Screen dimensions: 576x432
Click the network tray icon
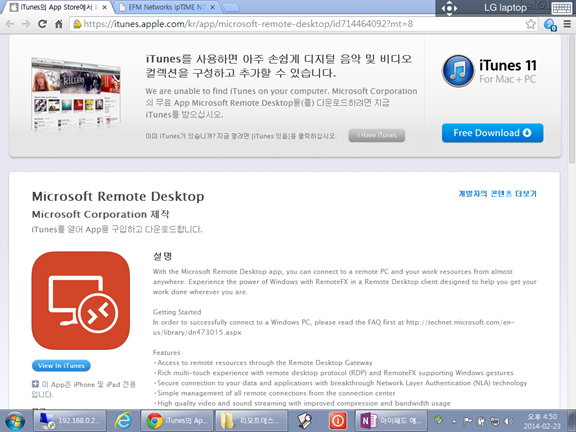point(495,421)
